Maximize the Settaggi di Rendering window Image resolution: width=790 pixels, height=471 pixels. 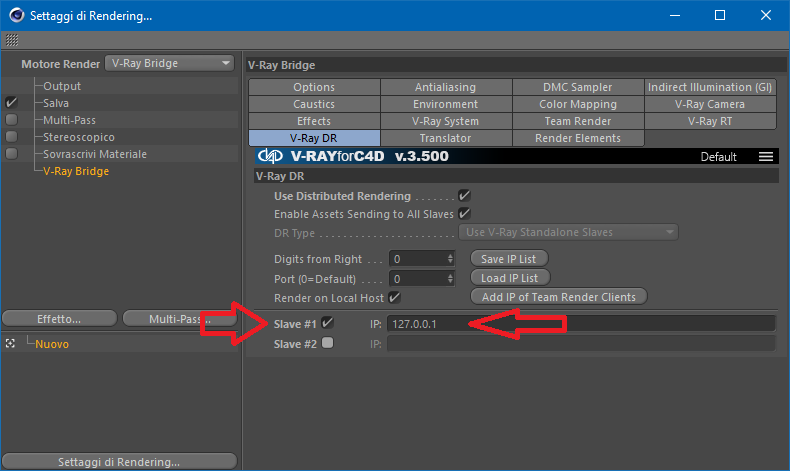tap(720, 16)
